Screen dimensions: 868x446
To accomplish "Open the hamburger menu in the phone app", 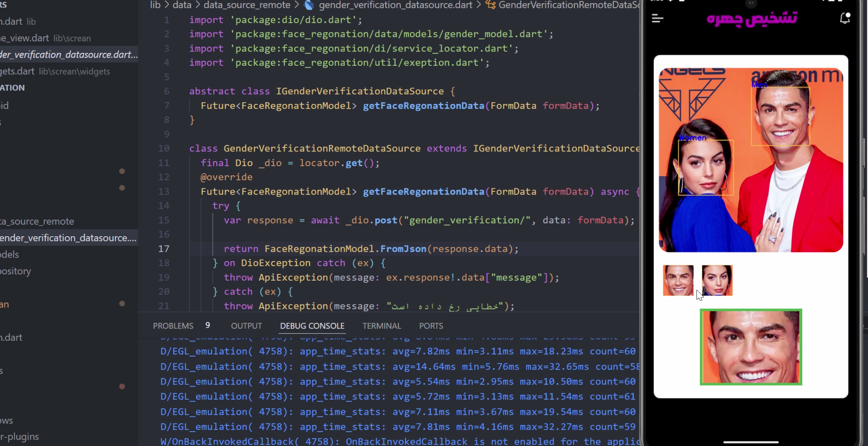I will click(657, 18).
